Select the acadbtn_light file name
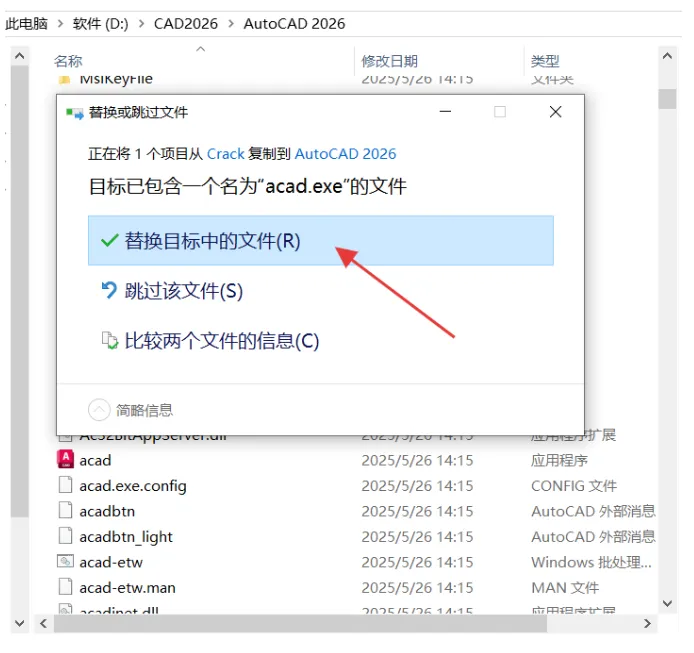The height and width of the screenshot is (653, 694). [x=126, y=537]
